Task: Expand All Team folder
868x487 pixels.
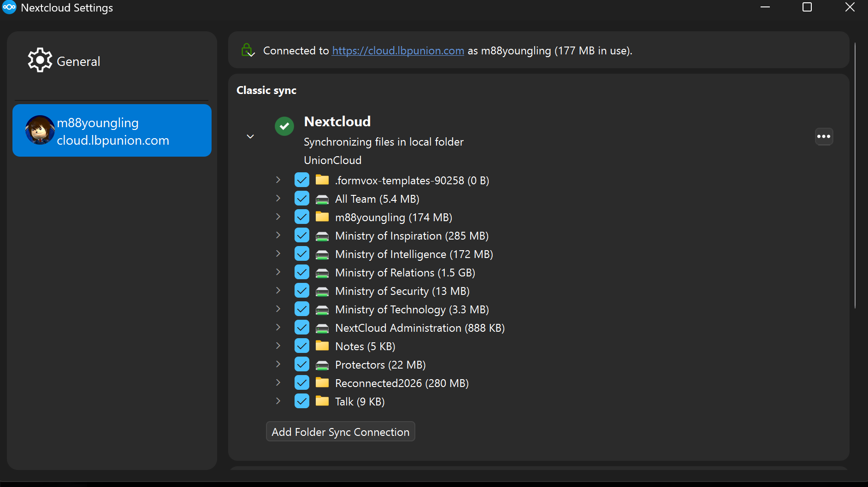Action: 278,198
